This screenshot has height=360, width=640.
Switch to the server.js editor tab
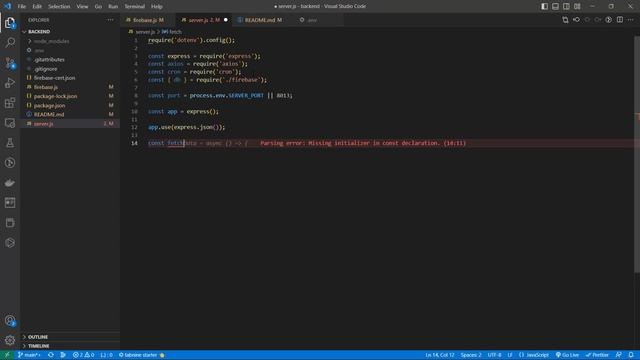204,20
